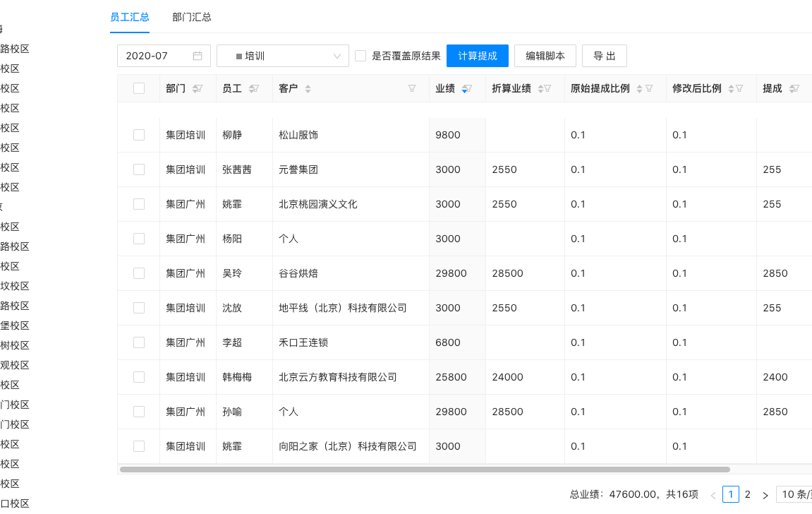Go to the next page arrow

(765, 495)
